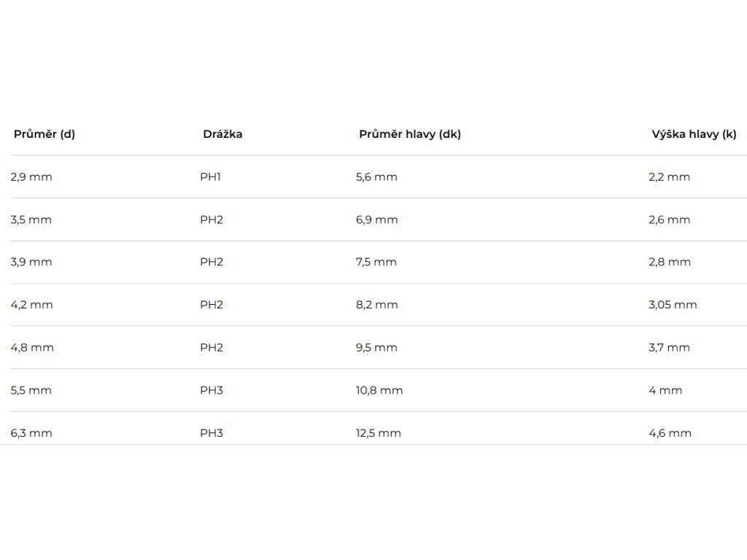This screenshot has width=747, height=560.
Task: Select the Výška hlavy (k) header
Action: (694, 134)
